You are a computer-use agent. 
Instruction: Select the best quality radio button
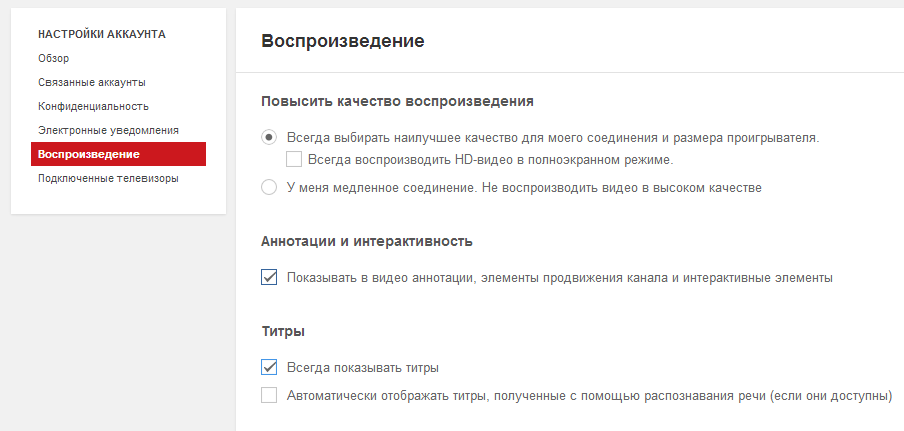pos(269,138)
